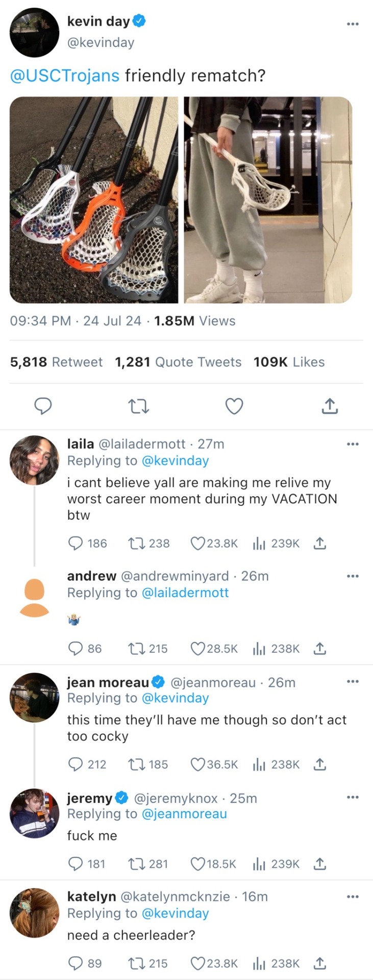Image resolution: width=373 pixels, height=980 pixels.
Task: View analytics on katelyn's reply
Action: tap(259, 963)
